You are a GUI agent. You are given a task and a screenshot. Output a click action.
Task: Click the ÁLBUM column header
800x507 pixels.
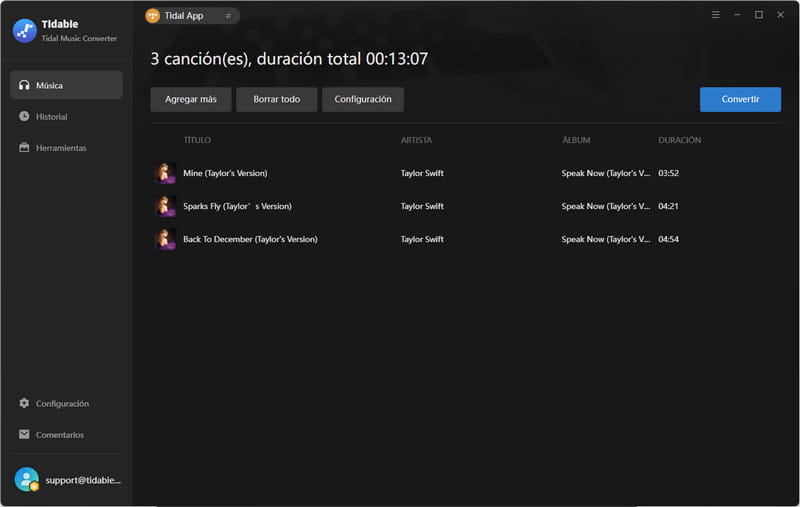click(576, 140)
